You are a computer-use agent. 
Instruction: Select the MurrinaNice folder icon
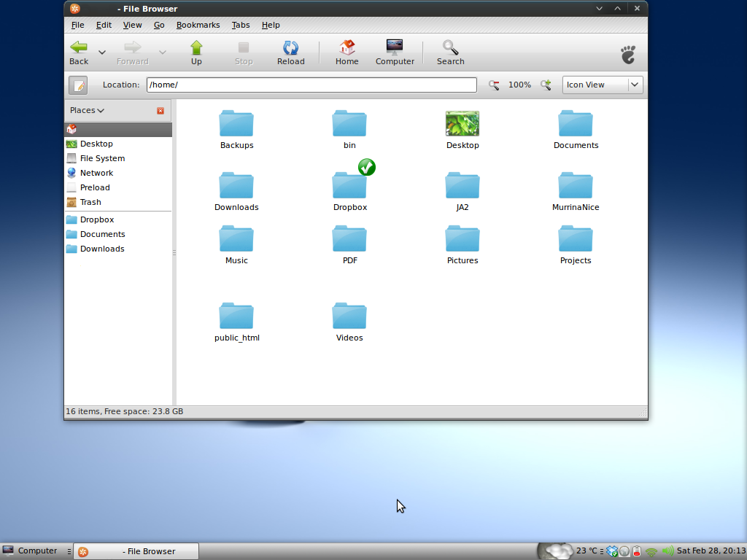pos(576,186)
